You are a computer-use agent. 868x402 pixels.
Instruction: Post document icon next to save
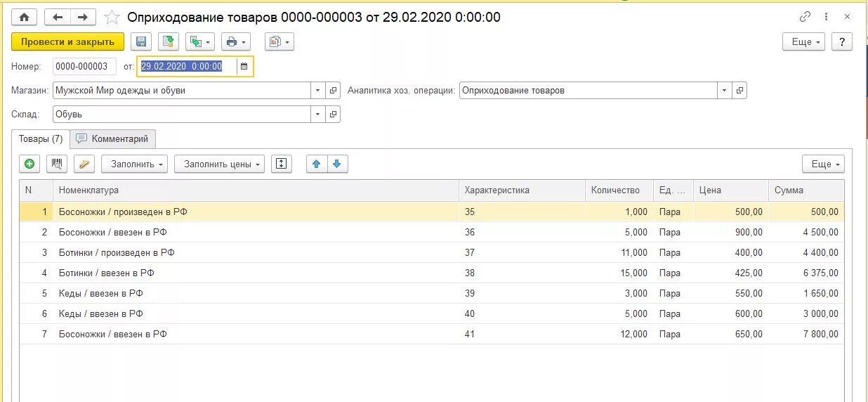click(x=169, y=42)
